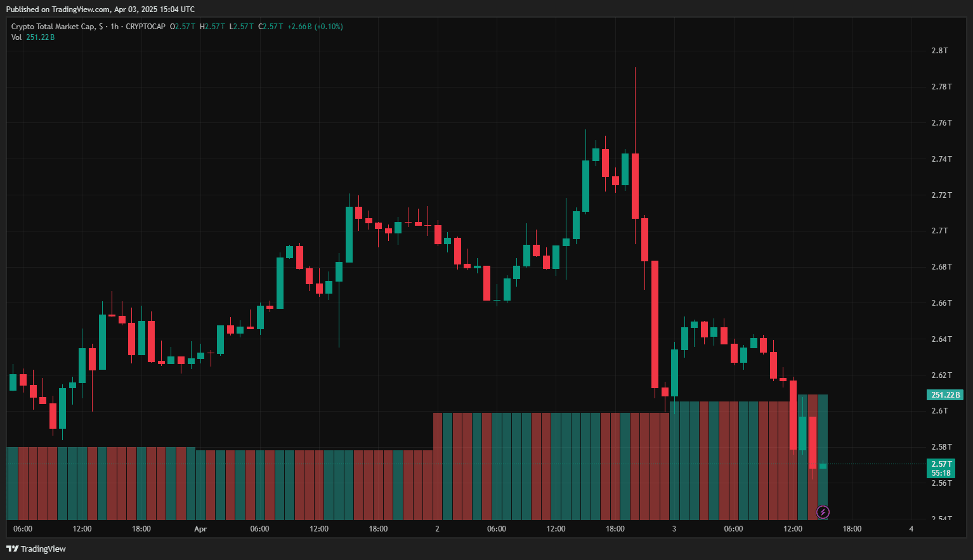Click the Vol indicator label in the legend

[16, 37]
